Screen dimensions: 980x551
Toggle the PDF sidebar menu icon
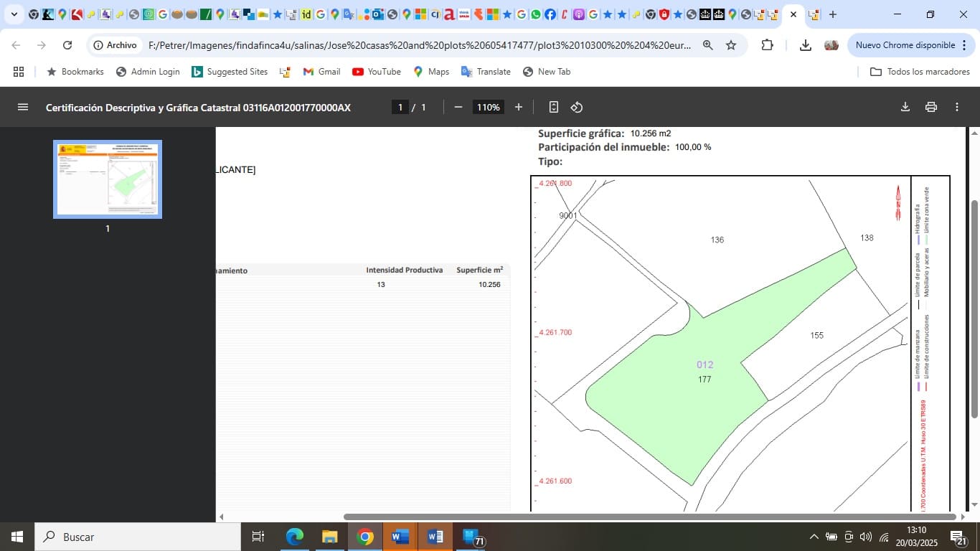click(x=23, y=107)
